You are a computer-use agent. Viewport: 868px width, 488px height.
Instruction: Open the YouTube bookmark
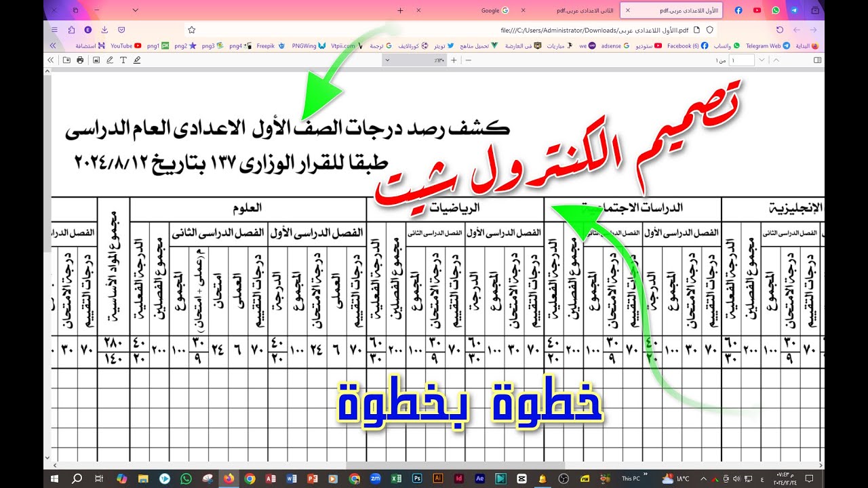126,45
